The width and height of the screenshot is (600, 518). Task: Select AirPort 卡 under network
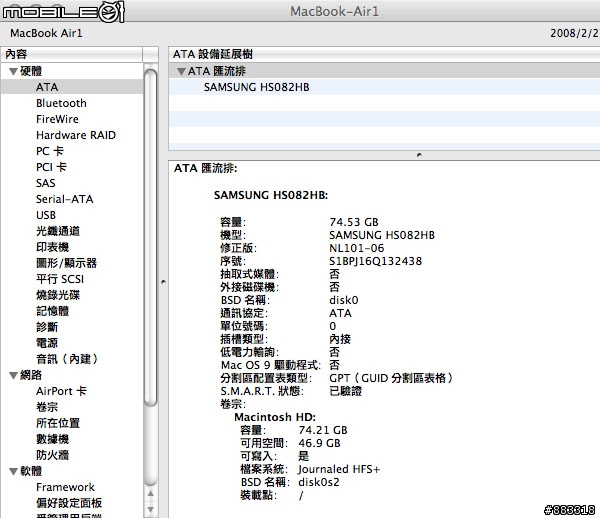click(x=61, y=391)
